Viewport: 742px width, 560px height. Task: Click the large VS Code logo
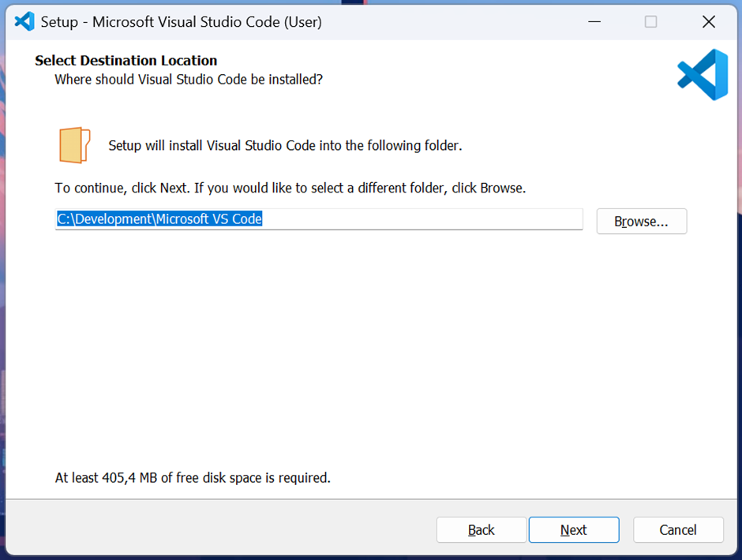[x=703, y=75]
